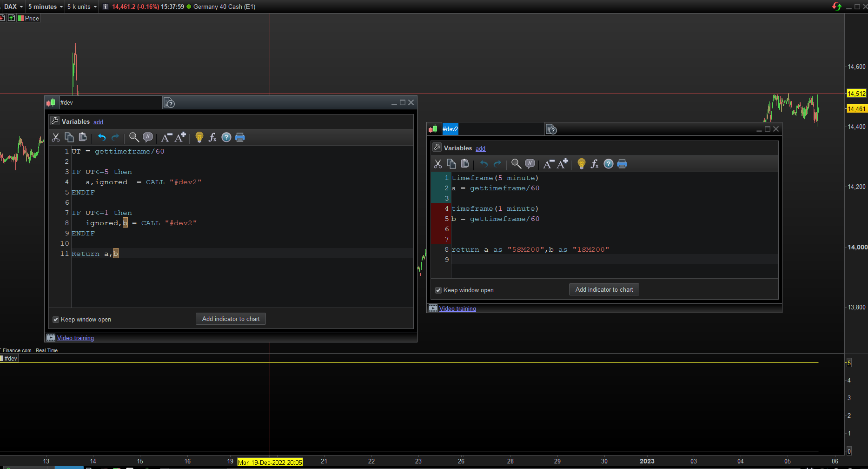Click Undo arrow in the #dev editor toolbar

102,137
